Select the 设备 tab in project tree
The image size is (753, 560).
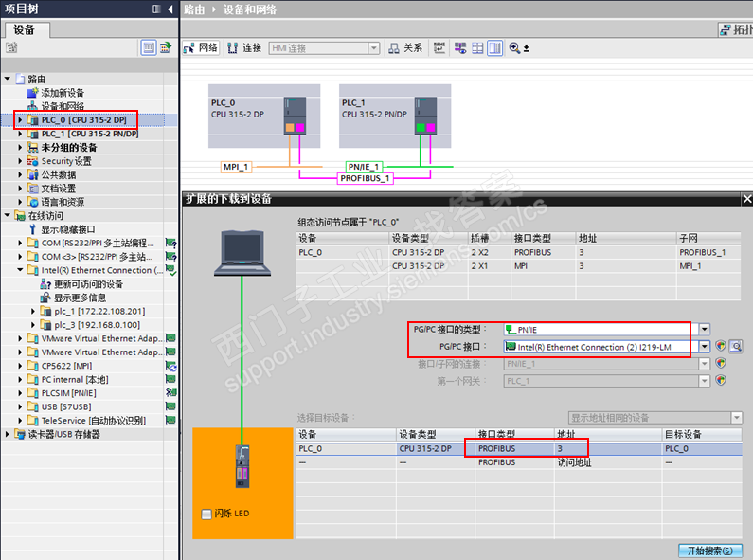pyautogui.click(x=25, y=29)
